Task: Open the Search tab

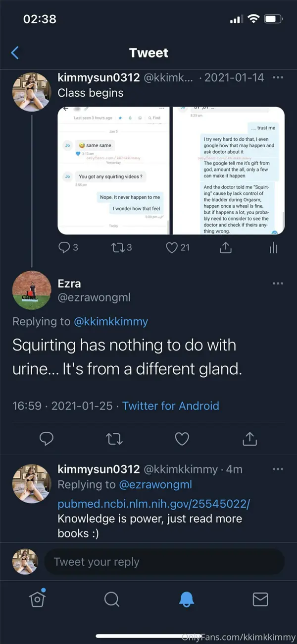Action: [x=112, y=599]
